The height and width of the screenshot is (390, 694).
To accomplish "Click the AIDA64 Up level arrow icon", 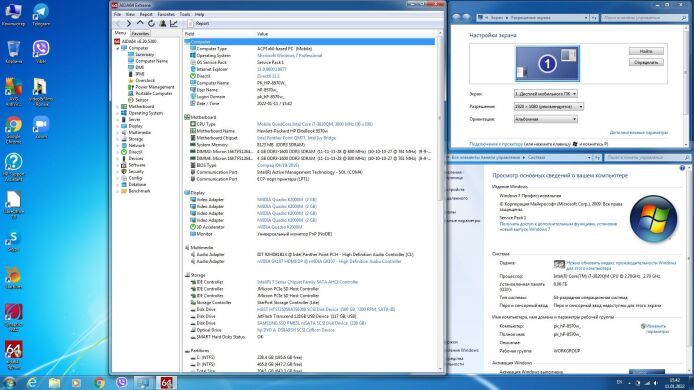I will pos(140,23).
